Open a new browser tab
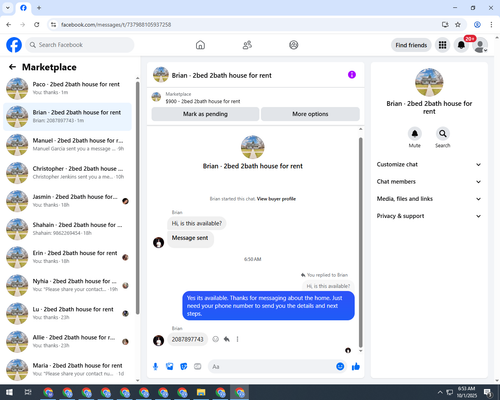Viewport: 500px width, 400px height. [x=39, y=8]
